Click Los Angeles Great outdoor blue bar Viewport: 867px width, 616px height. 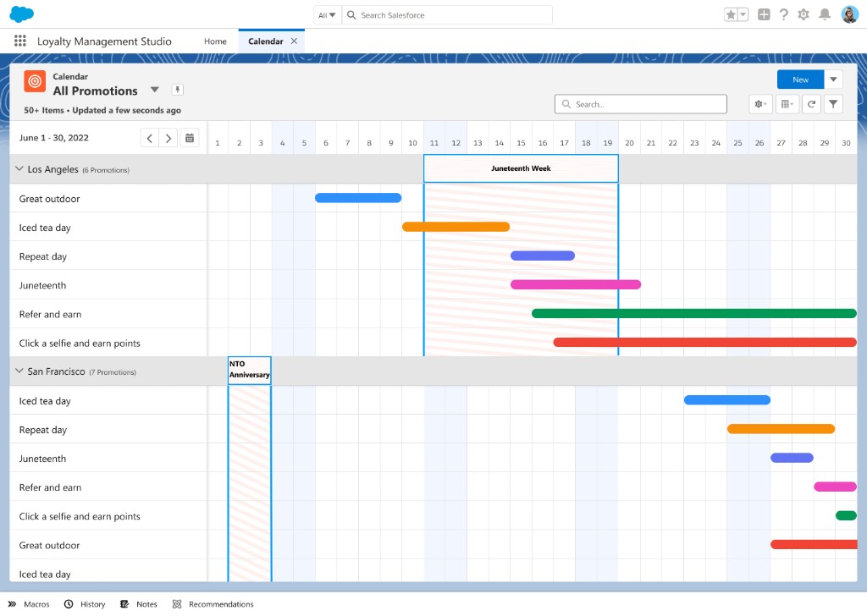(358, 198)
